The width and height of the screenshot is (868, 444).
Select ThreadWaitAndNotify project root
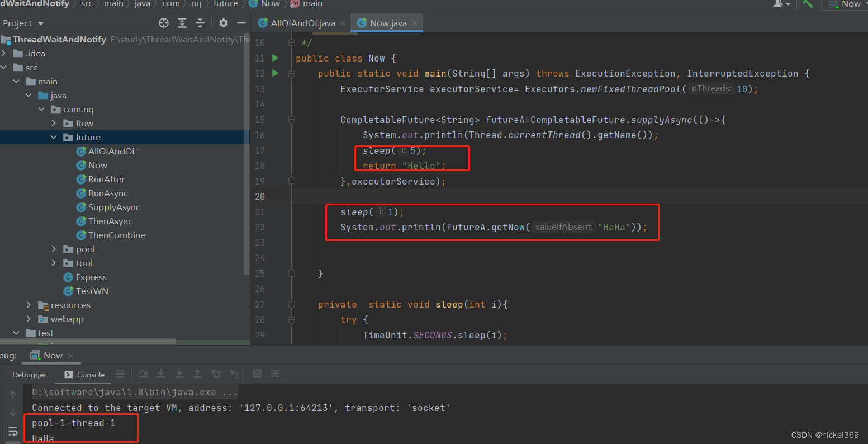(59, 40)
